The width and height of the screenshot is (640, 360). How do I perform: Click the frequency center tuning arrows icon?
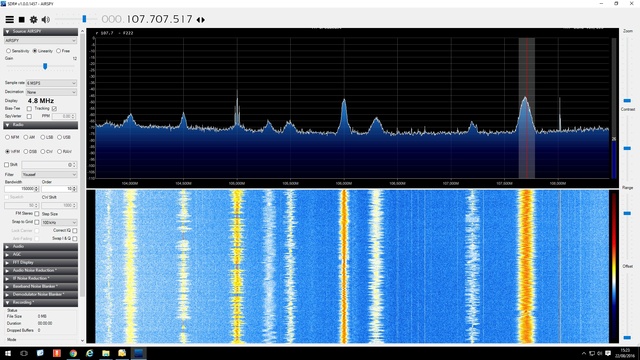tap(200, 20)
